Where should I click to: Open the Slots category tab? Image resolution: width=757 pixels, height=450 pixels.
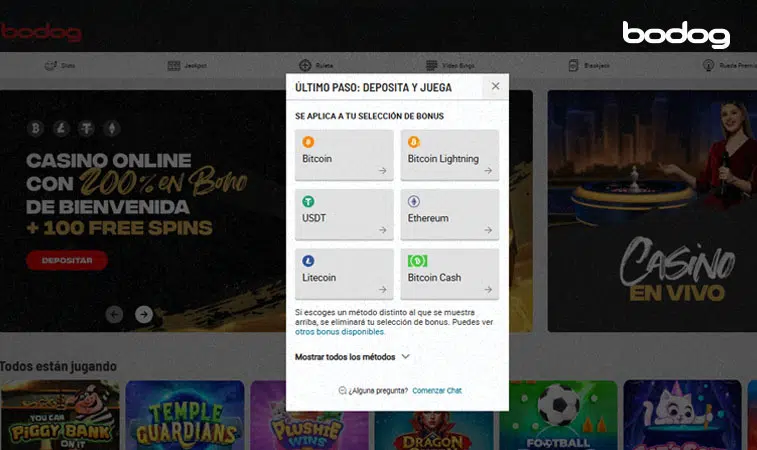pyautogui.click(x=60, y=66)
